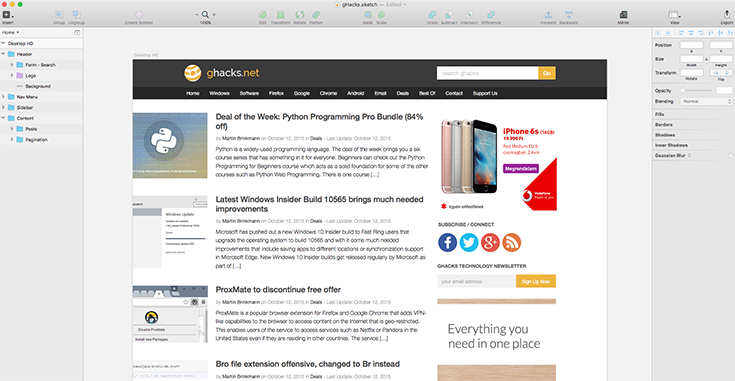Apply Subtract boolean operation
The height and width of the screenshot is (381, 735).
pyautogui.click(x=449, y=15)
